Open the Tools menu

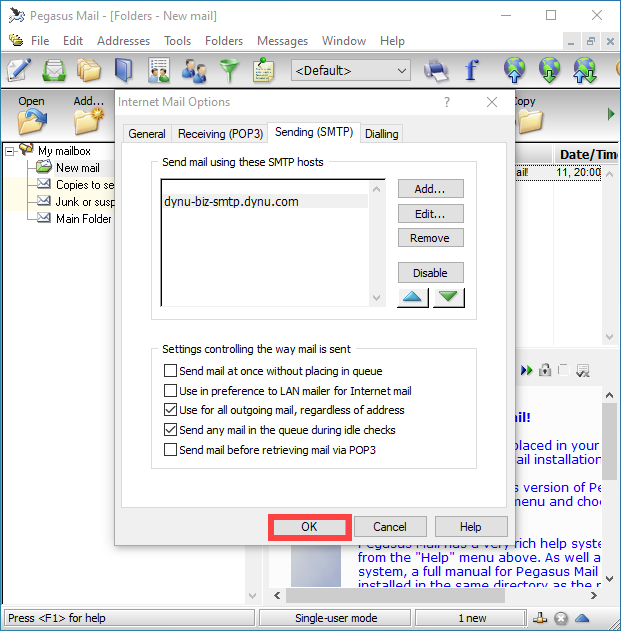point(177,41)
